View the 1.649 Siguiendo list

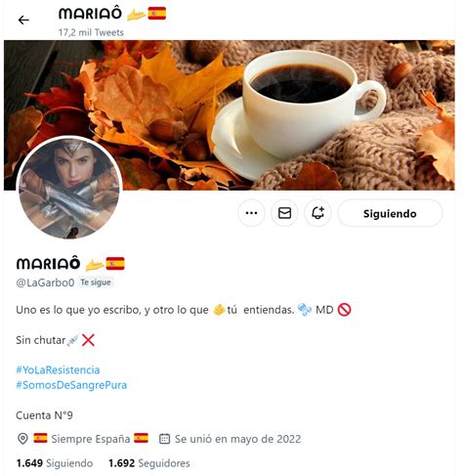pyautogui.click(x=55, y=463)
